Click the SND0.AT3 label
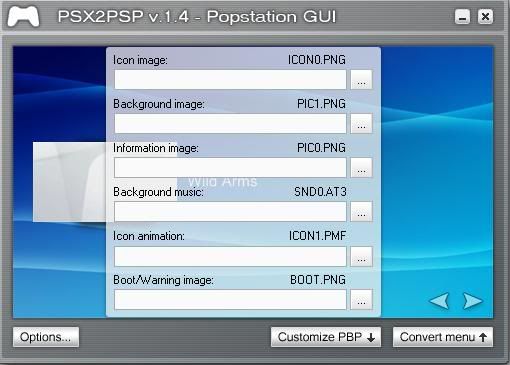Screen dimensions: 510x365 [320, 192]
